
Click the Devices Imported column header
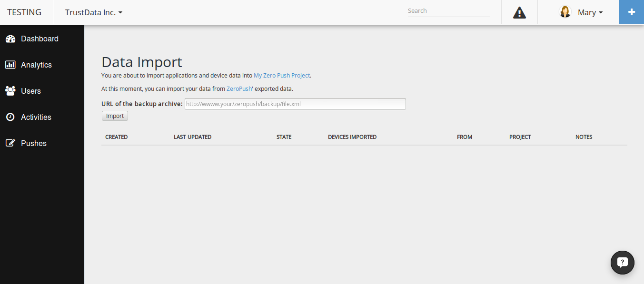pyautogui.click(x=352, y=137)
